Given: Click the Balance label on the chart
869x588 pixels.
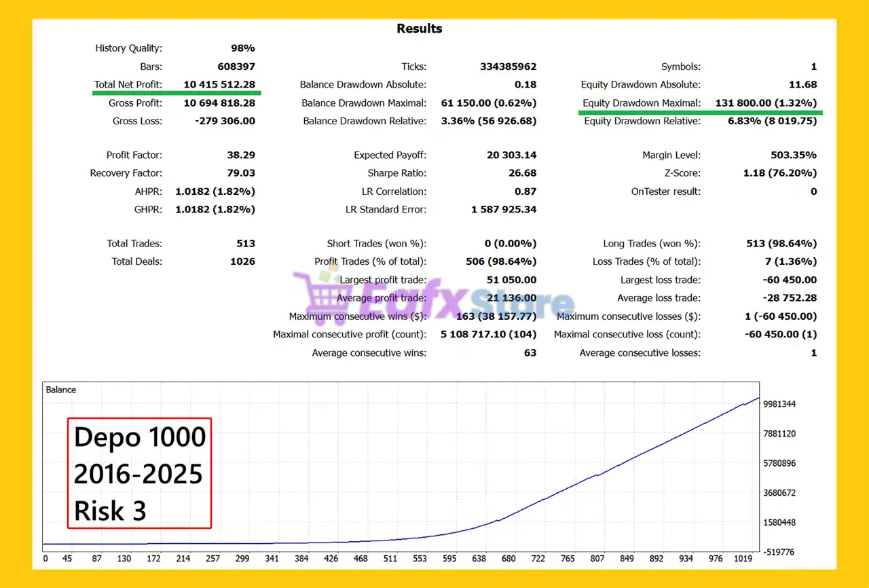Looking at the screenshot, I should pyautogui.click(x=61, y=390).
